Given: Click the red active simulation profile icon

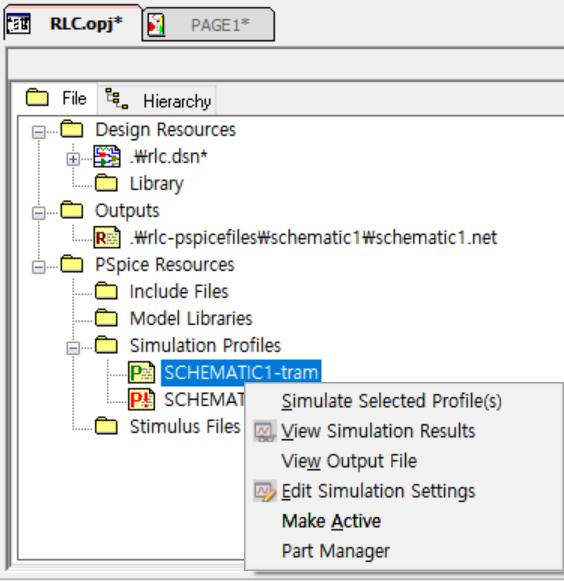Looking at the screenshot, I should (141, 399).
